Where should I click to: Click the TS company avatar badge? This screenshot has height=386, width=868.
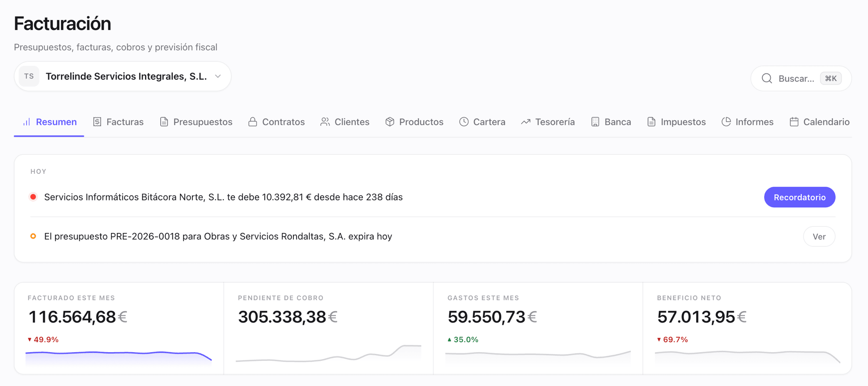29,76
